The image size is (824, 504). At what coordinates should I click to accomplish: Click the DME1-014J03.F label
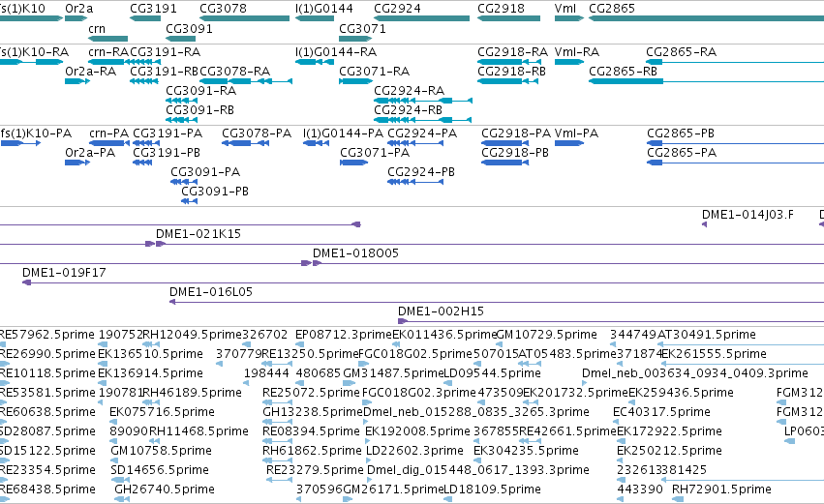point(748,215)
